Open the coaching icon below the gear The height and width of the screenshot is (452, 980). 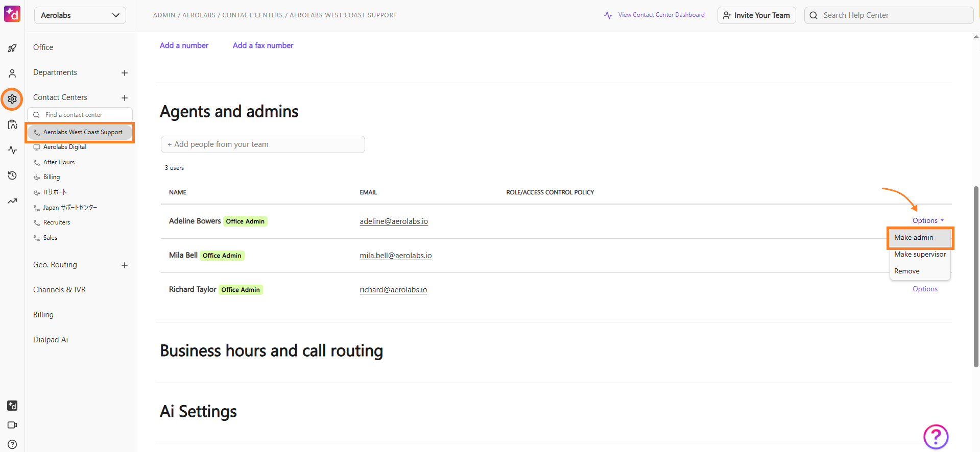(12, 124)
